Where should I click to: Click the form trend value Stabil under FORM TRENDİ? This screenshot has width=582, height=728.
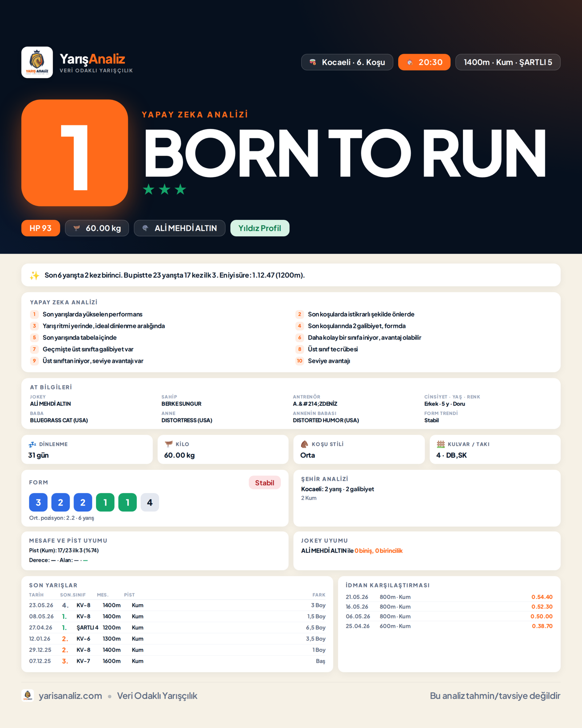point(431,420)
